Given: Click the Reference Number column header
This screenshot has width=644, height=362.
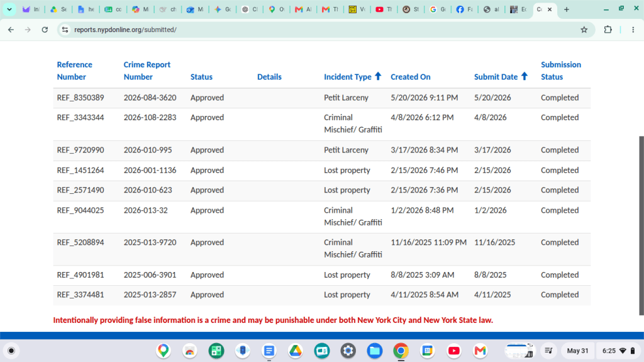Looking at the screenshot, I should click(74, 71).
